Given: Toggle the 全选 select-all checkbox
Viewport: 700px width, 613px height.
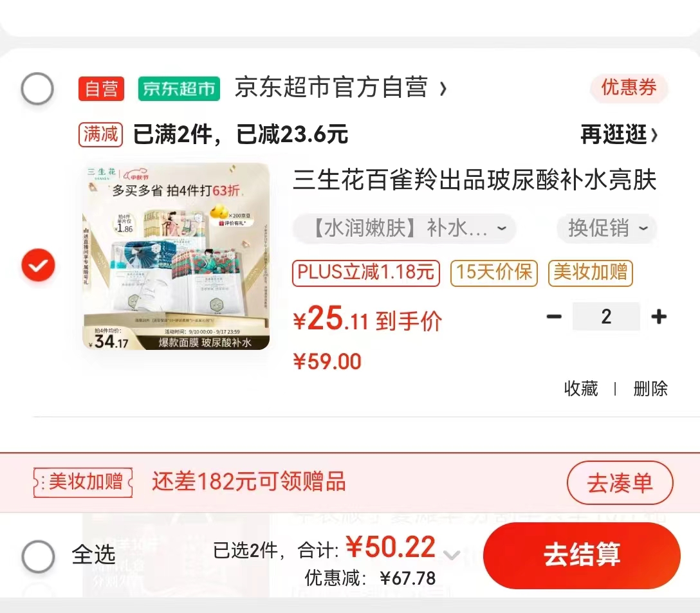Looking at the screenshot, I should click(39, 556).
